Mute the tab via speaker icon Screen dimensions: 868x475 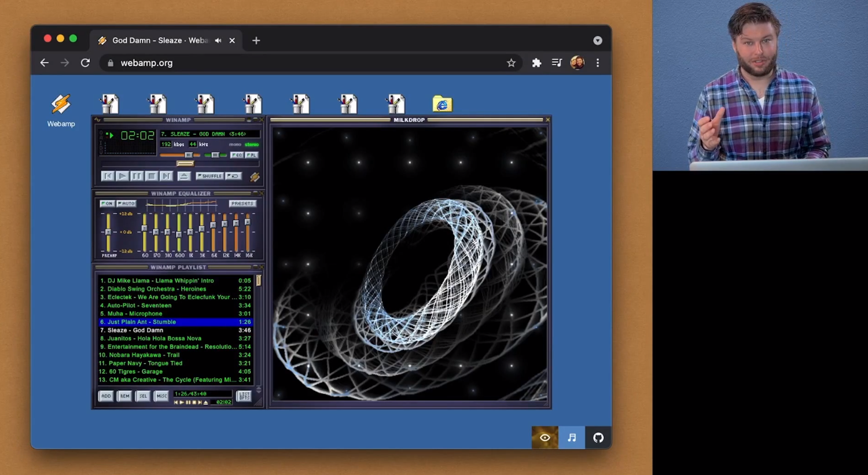tap(218, 40)
